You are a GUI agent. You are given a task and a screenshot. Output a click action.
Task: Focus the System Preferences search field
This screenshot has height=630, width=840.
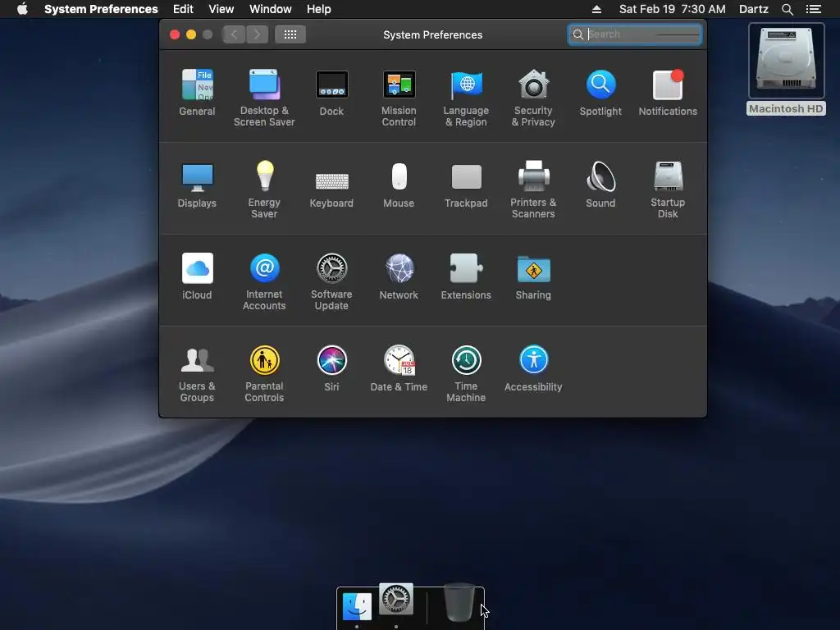[x=635, y=34]
